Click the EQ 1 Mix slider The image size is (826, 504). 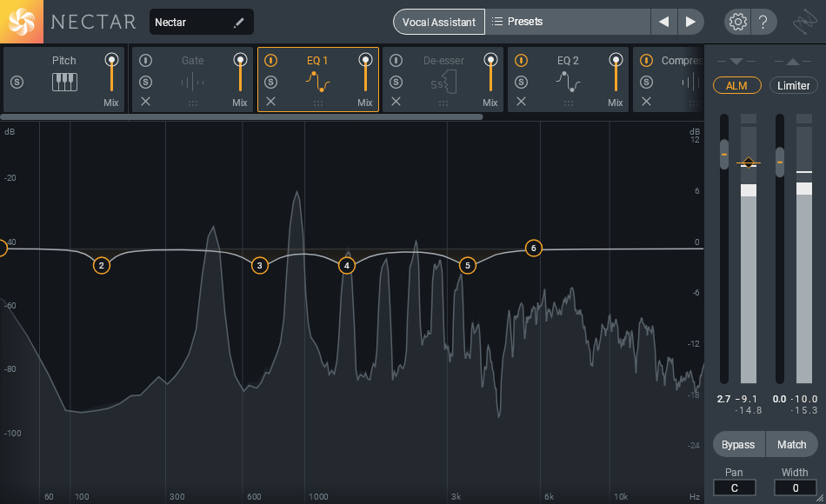tap(365, 73)
